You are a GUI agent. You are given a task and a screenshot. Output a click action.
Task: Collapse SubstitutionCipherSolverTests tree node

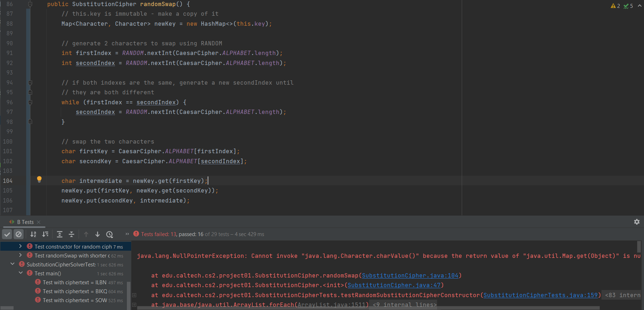point(13,264)
